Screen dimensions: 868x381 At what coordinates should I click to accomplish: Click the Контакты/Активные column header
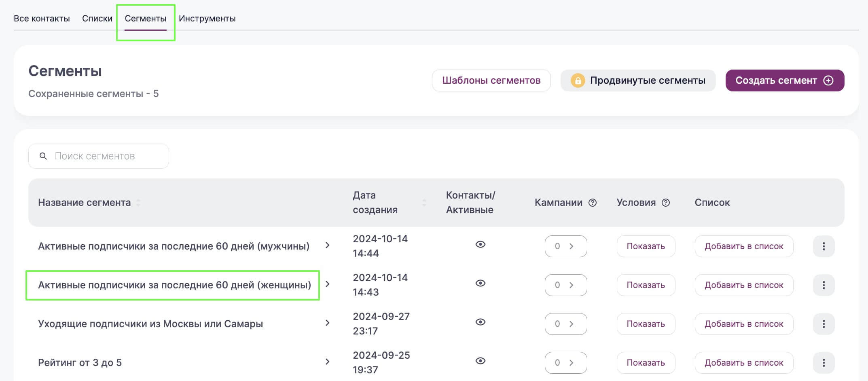[470, 203]
